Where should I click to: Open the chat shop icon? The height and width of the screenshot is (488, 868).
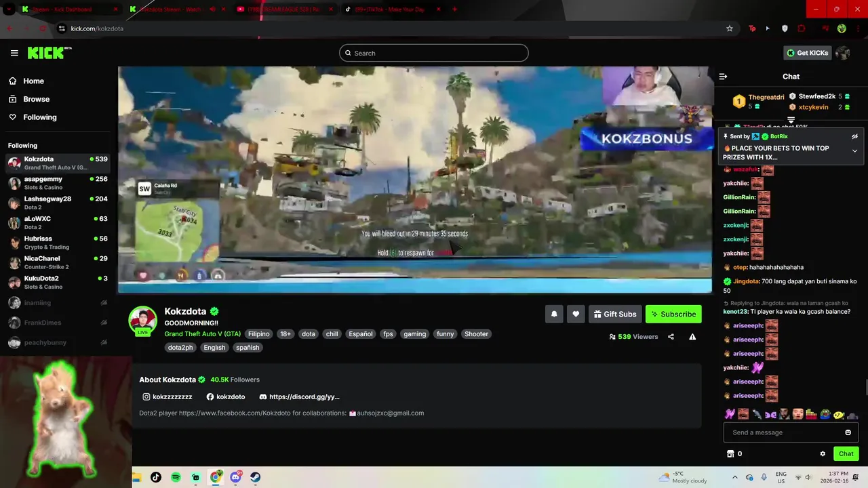coord(730,453)
